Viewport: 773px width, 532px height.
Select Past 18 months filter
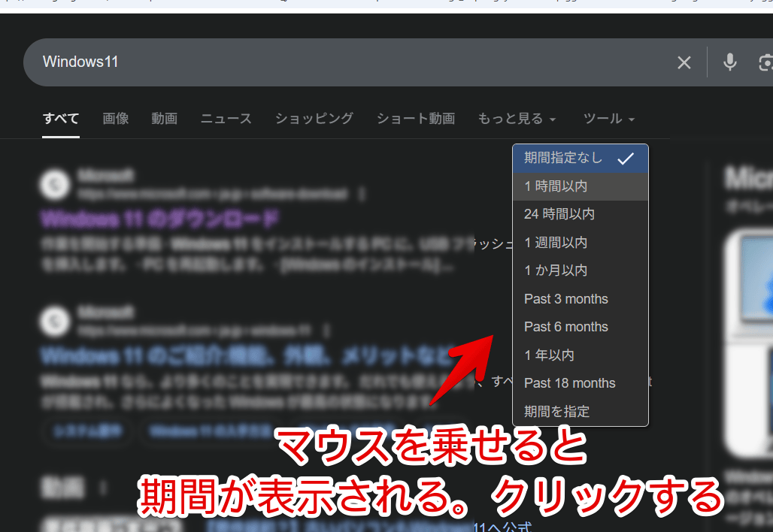[581, 383]
